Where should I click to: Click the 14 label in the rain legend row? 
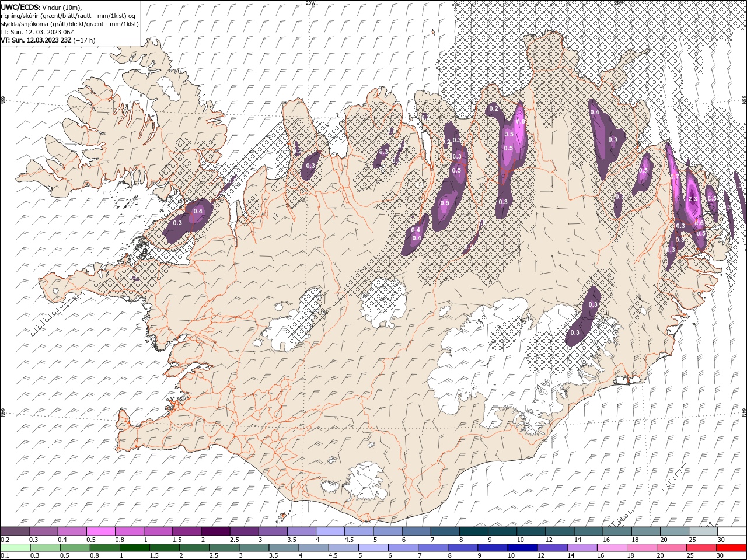pos(570,556)
